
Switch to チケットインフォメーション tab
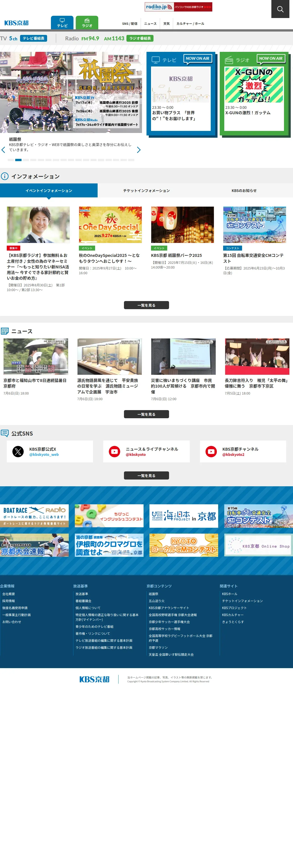[146, 190]
